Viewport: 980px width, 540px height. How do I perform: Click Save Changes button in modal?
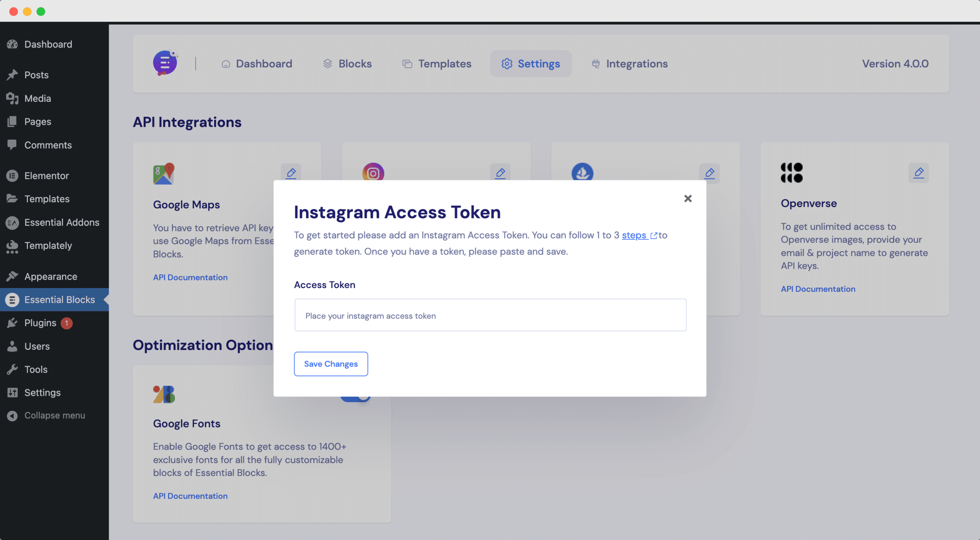[331, 364]
